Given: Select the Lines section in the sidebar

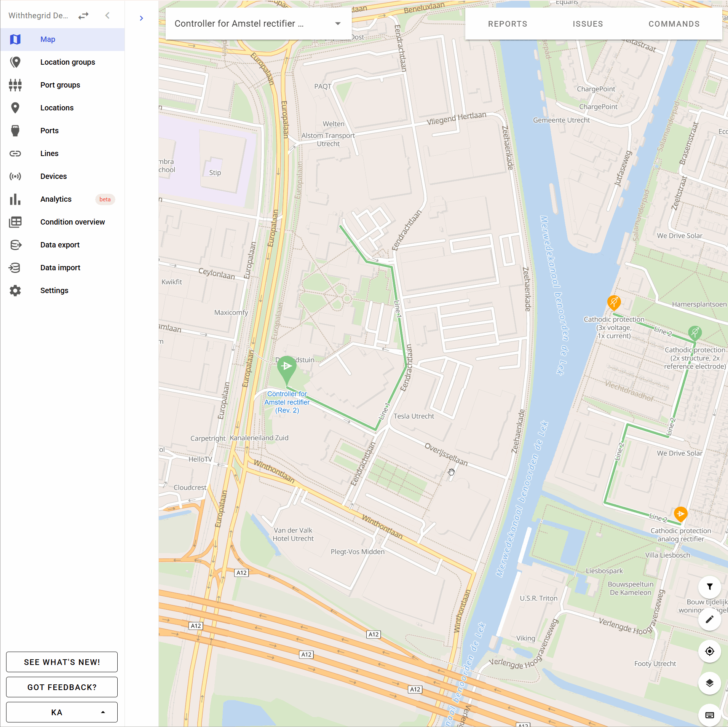Looking at the screenshot, I should [x=49, y=153].
